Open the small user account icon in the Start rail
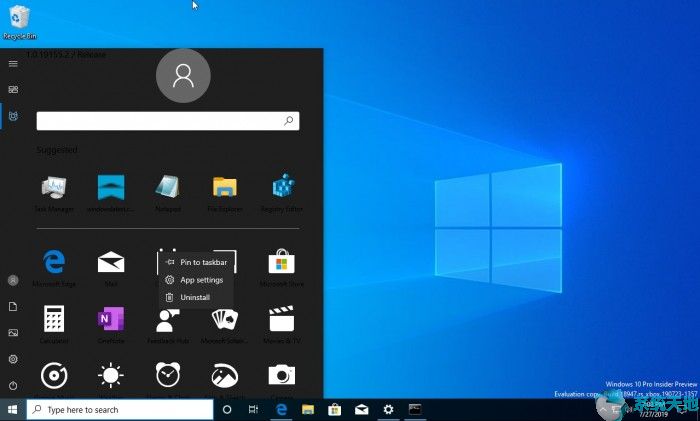 click(13, 280)
